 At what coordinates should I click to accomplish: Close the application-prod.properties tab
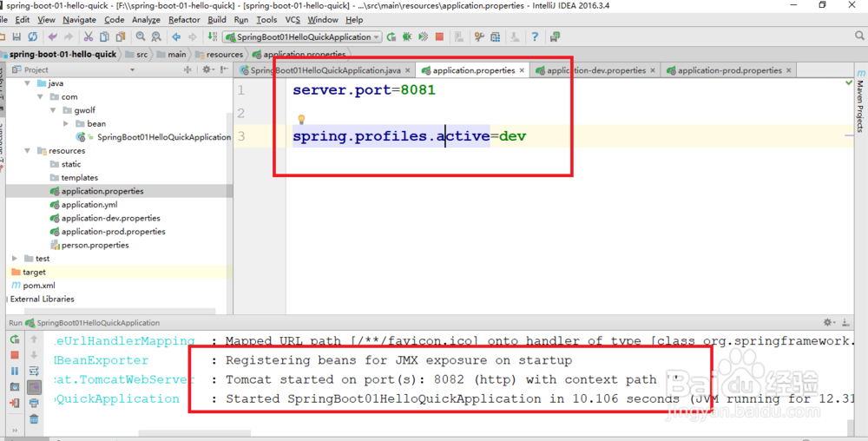tap(789, 70)
